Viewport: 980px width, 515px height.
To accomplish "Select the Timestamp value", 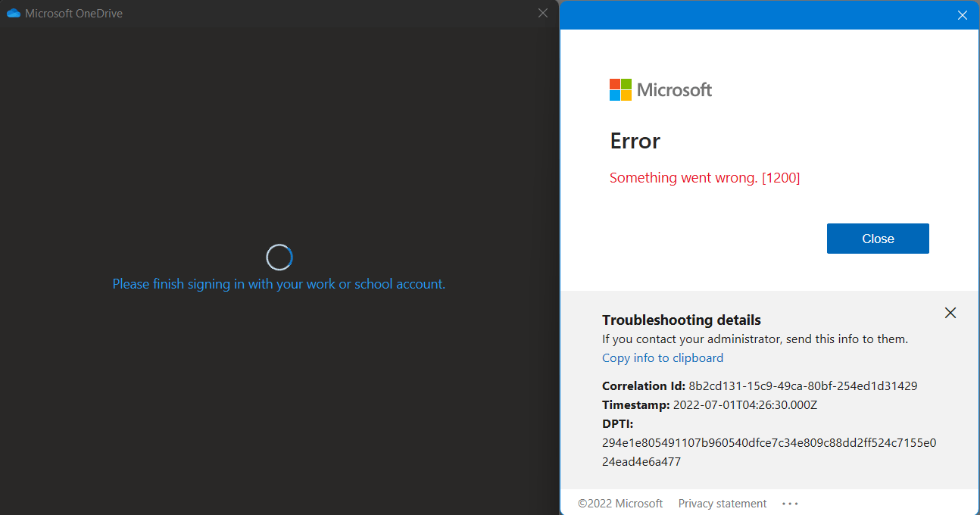I will pyautogui.click(x=745, y=405).
